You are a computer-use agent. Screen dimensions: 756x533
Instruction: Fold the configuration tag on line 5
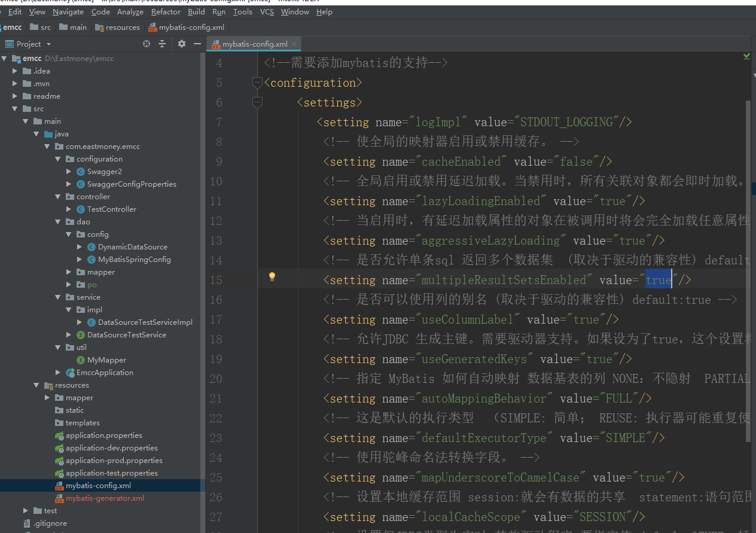(257, 83)
